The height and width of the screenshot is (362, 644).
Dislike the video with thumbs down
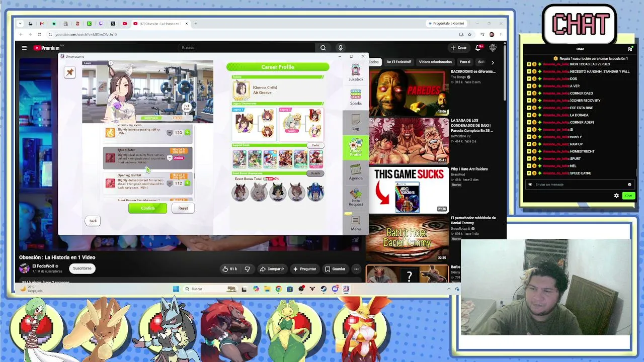pos(248,269)
